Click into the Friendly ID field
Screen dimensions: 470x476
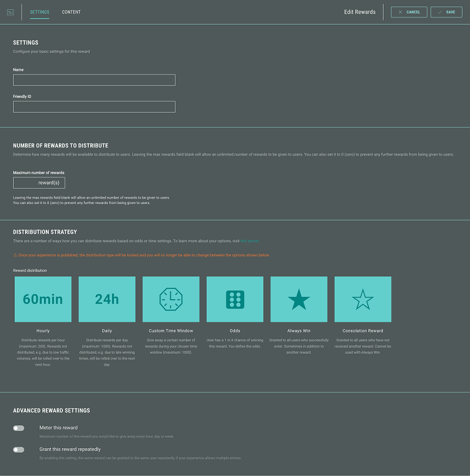(x=94, y=107)
